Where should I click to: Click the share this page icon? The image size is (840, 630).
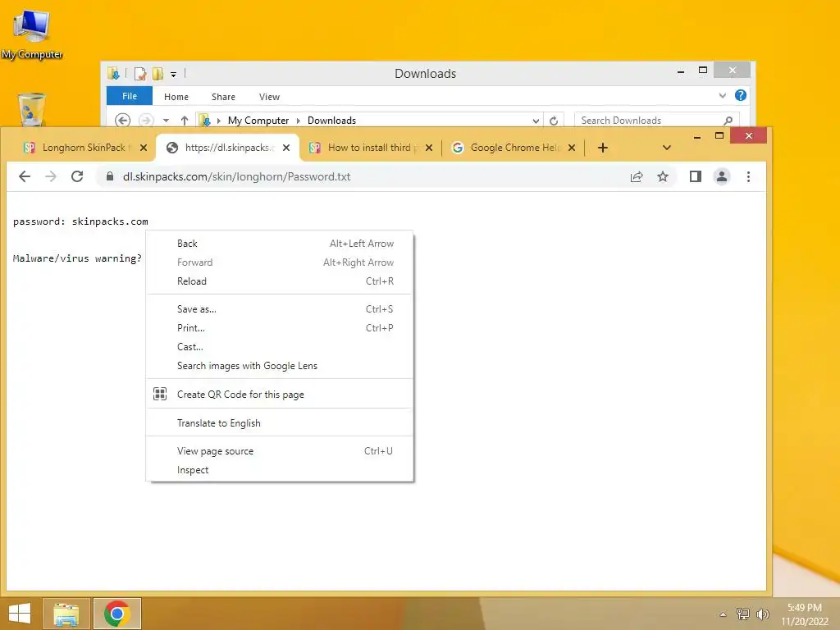coord(637,177)
